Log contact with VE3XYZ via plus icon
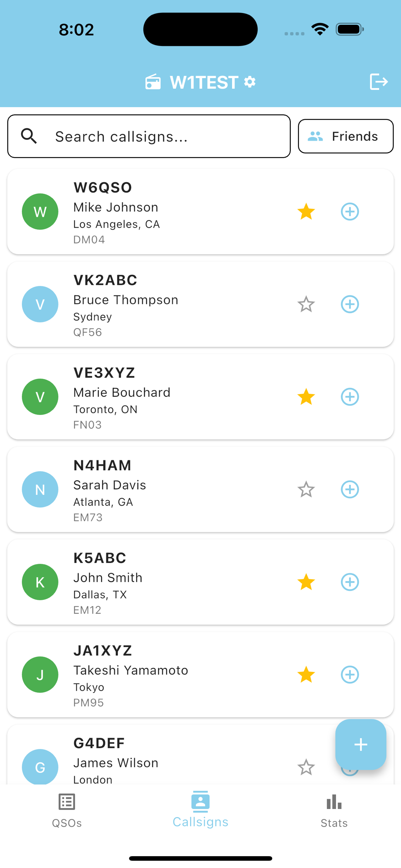Image resolution: width=401 pixels, height=868 pixels. [x=350, y=397]
